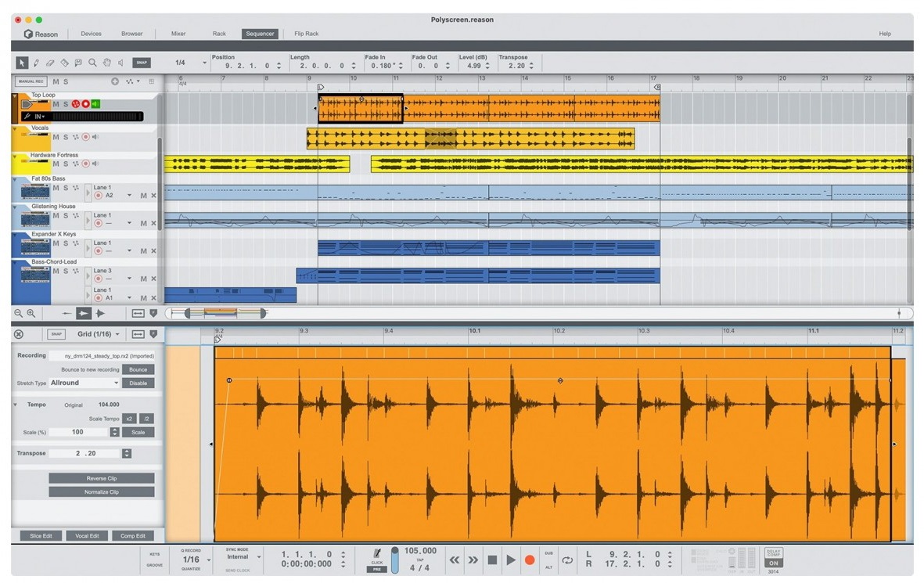
Task: Open the Flip Rack tab
Action: pyautogui.click(x=306, y=34)
